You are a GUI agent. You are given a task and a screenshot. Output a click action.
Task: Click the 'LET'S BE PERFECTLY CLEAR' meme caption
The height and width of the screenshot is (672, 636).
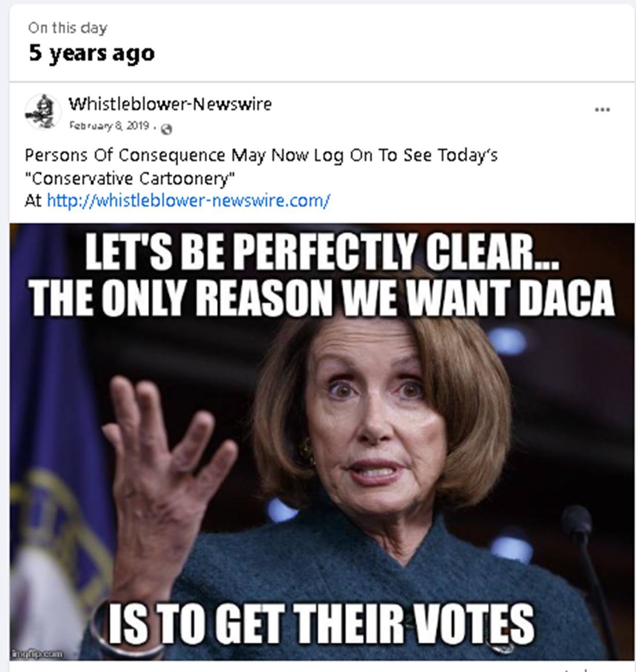coord(322,252)
